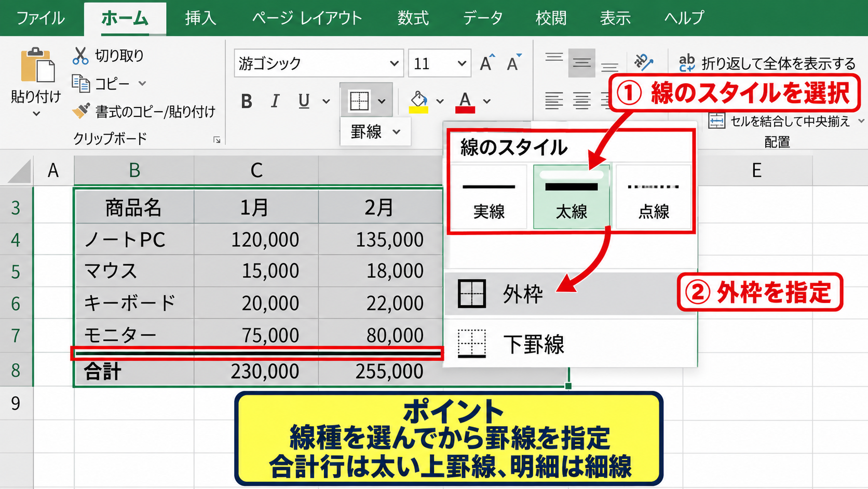Screen dimensions: 868x489
Task: Click 折り返して全体を表示する button
Action: (x=778, y=63)
